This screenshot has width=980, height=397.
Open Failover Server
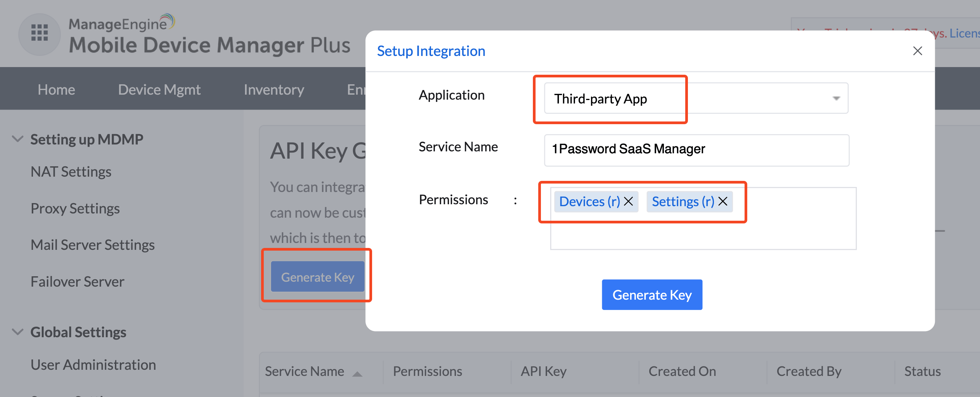(x=77, y=282)
